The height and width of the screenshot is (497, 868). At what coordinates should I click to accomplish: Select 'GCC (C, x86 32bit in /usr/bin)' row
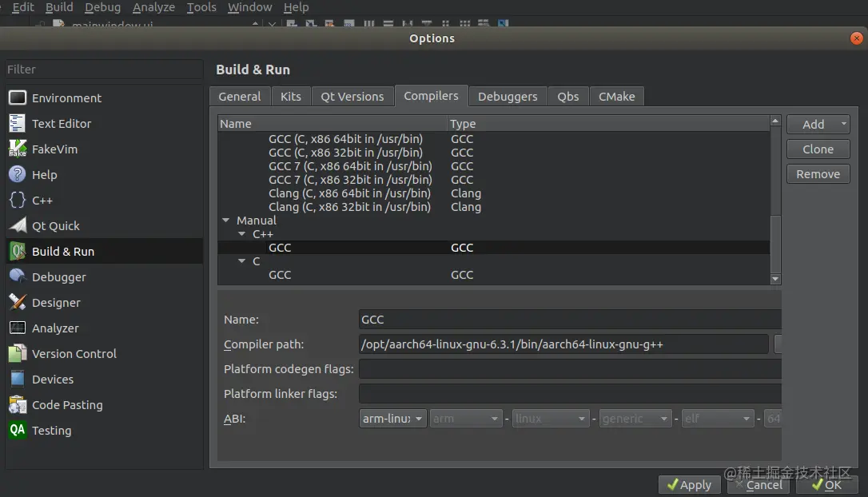493,152
